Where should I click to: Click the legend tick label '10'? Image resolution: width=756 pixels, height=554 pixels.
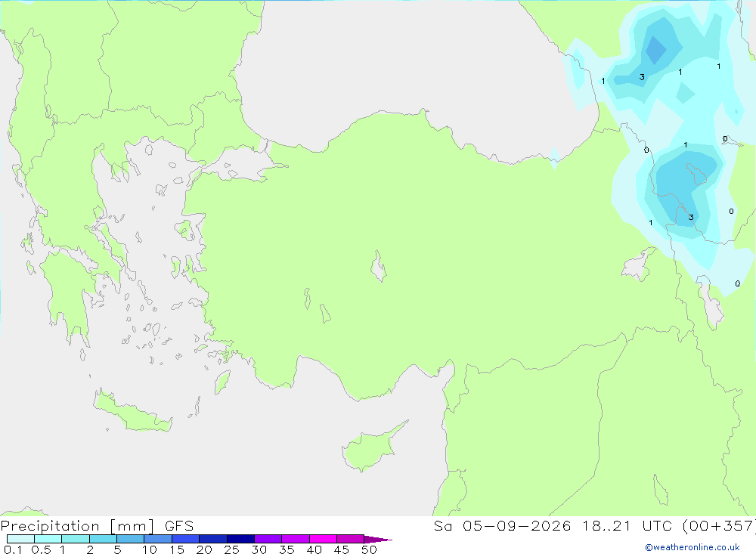click(150, 549)
